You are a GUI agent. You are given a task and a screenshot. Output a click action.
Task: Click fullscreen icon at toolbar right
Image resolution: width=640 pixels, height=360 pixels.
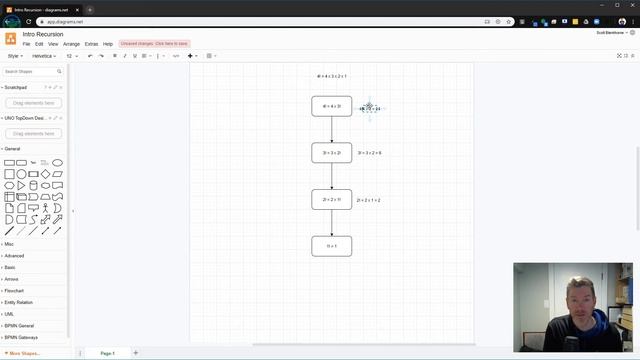coord(619,56)
